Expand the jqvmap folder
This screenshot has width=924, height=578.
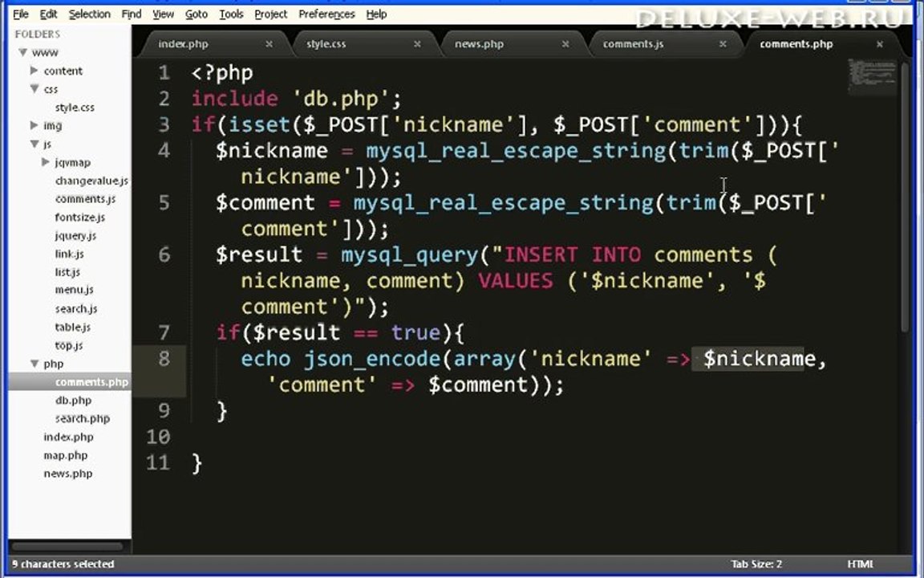(46, 162)
